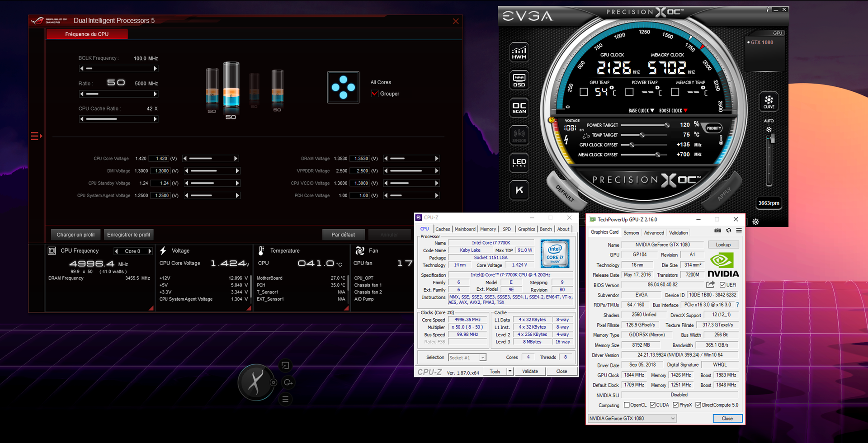Open LED Sync settings
This screenshot has width=868, height=443.
519,163
